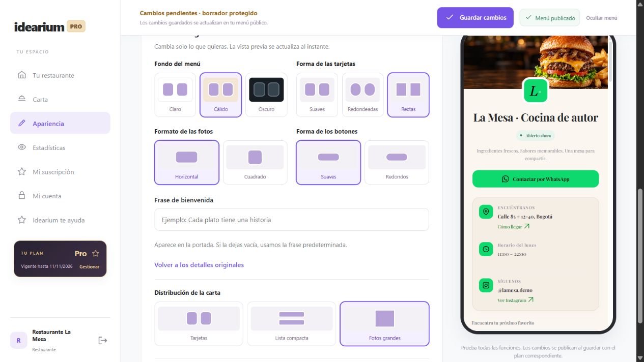Click the eye icon beside Estadísticas
The width and height of the screenshot is (644, 362).
pyautogui.click(x=22, y=147)
